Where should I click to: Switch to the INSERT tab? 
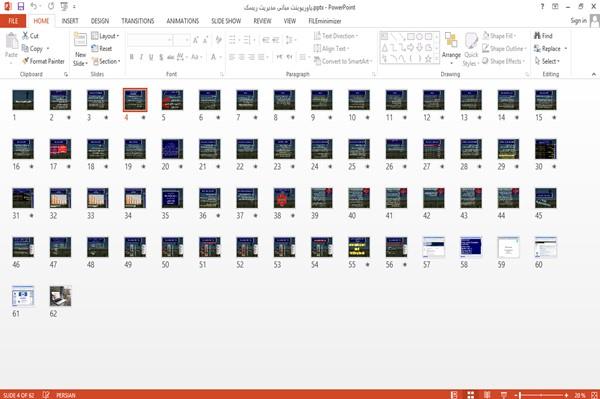point(70,21)
